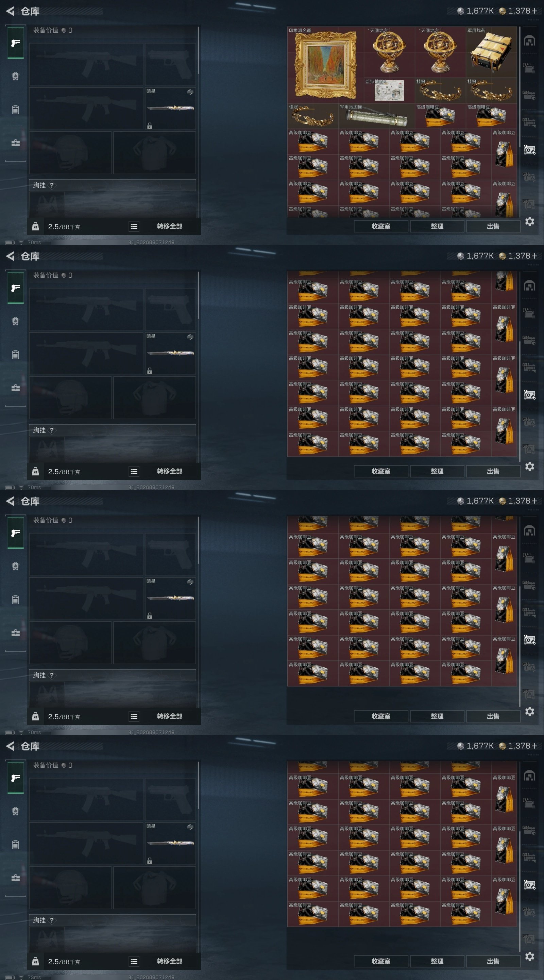The image size is (544, 980).
Task: Open the IV storage box icon next to 军用炸药
Action: [x=529, y=68]
